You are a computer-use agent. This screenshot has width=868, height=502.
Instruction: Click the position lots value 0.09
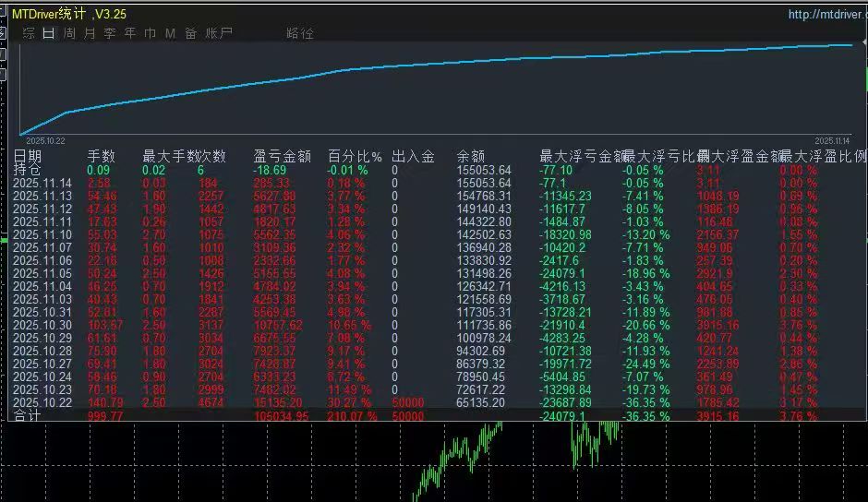tap(99, 170)
